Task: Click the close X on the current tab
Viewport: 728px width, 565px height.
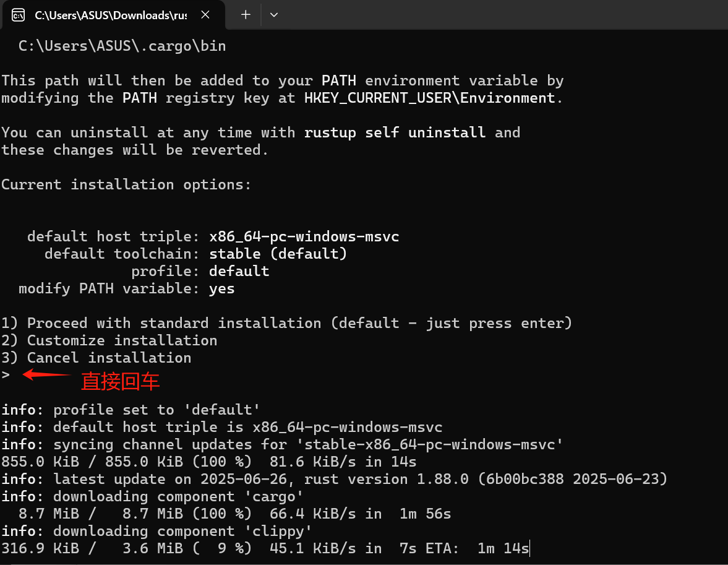Action: (x=205, y=15)
